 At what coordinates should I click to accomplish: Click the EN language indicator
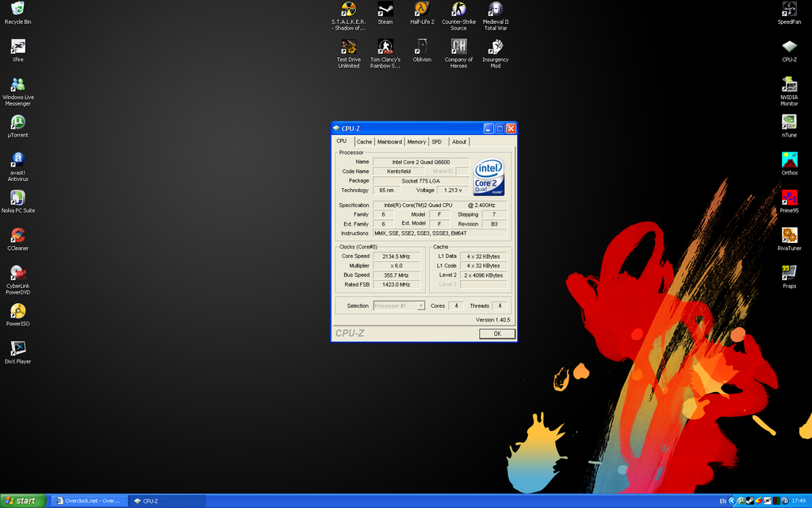click(x=723, y=502)
